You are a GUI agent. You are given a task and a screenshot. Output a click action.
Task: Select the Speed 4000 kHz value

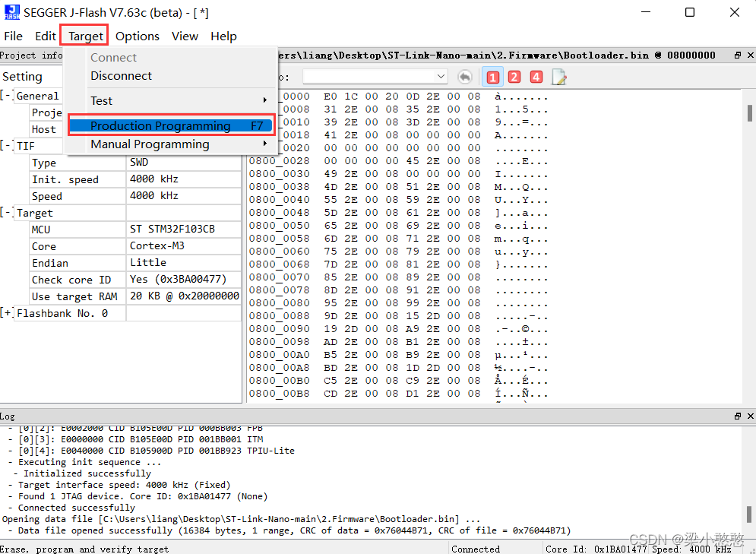pyautogui.click(x=184, y=196)
